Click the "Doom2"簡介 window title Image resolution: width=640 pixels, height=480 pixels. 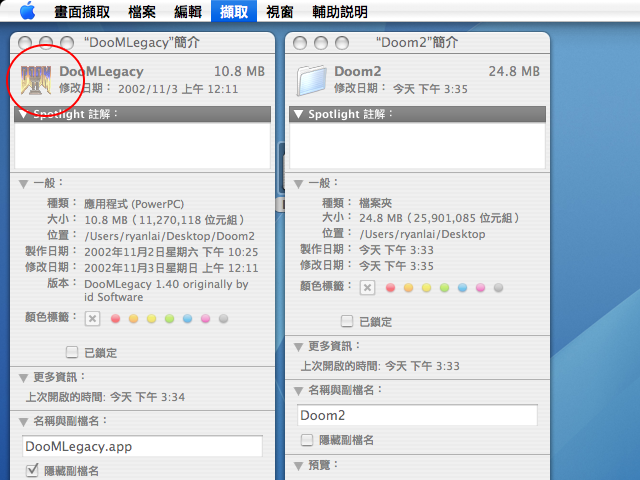[x=417, y=42]
